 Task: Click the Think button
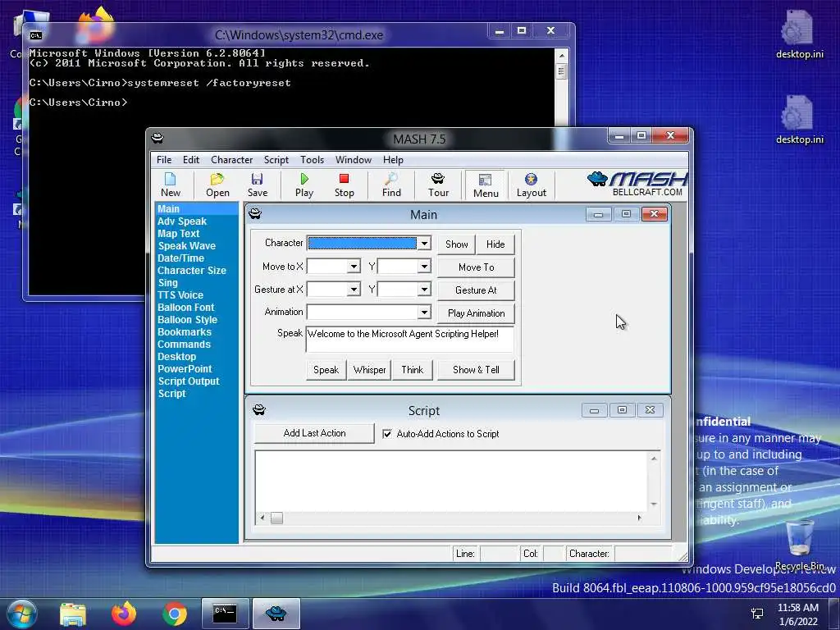click(x=413, y=370)
